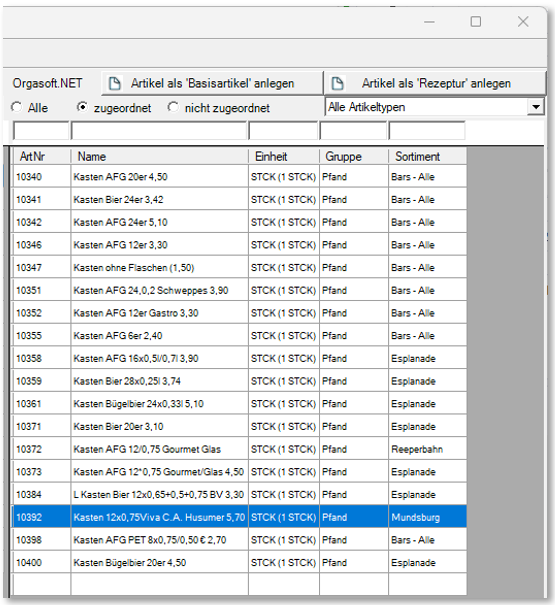Image resolution: width=555 pixels, height=605 pixels.
Task: Sort by the ArtNr column header
Action: (41, 156)
